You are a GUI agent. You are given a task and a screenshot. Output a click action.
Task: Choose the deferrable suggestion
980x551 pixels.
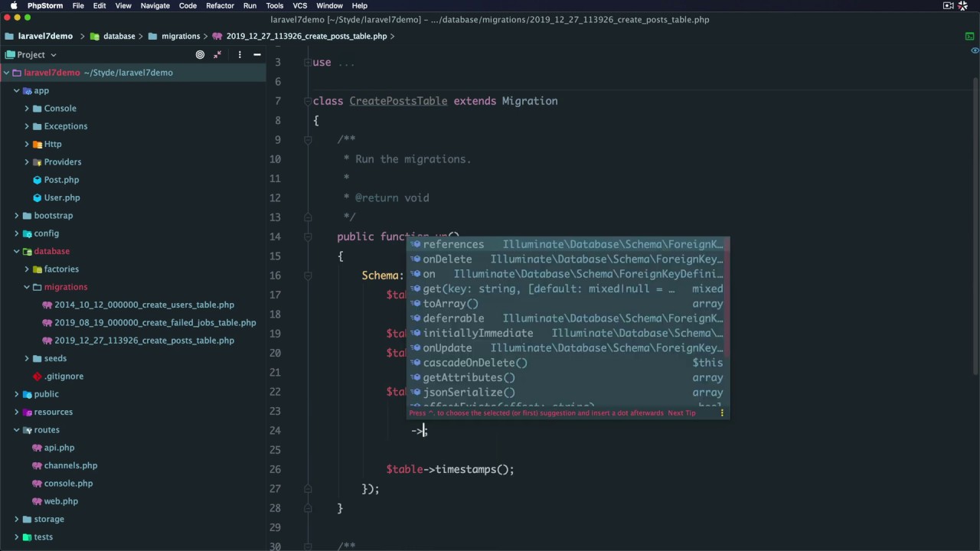click(x=567, y=318)
